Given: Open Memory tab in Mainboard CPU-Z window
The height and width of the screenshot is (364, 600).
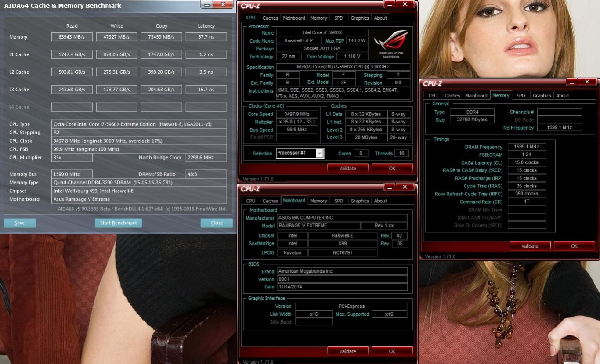Looking at the screenshot, I should pos(318,201).
